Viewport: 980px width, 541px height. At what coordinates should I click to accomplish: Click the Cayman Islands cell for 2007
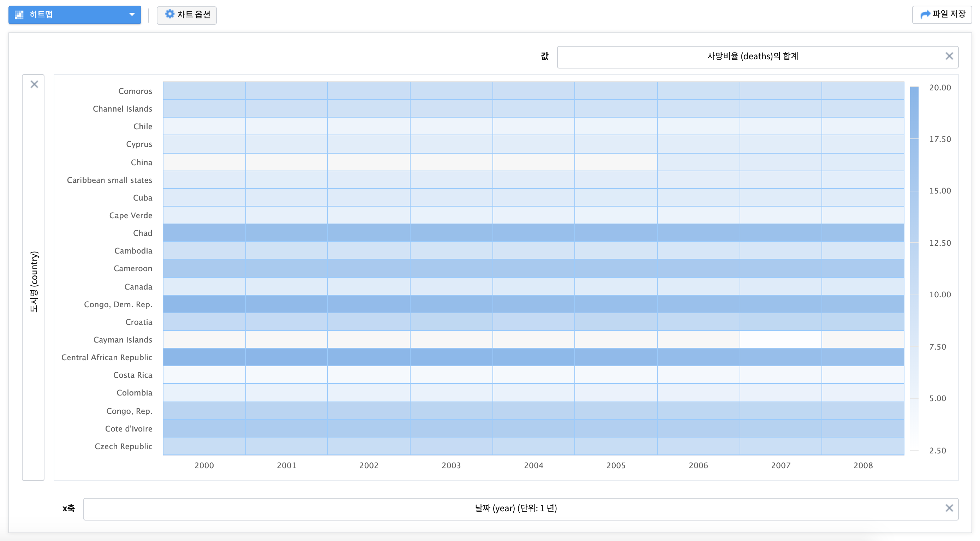point(781,339)
